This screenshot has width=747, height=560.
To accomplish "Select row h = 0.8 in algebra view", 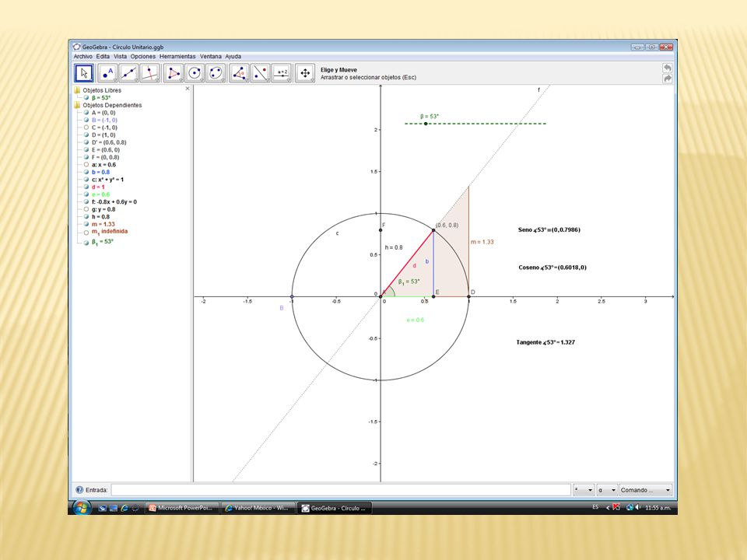I will 100,217.
